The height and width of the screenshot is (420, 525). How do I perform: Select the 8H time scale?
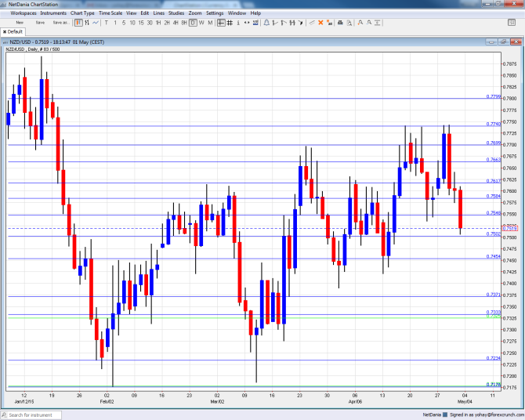pyautogui.click(x=184, y=23)
